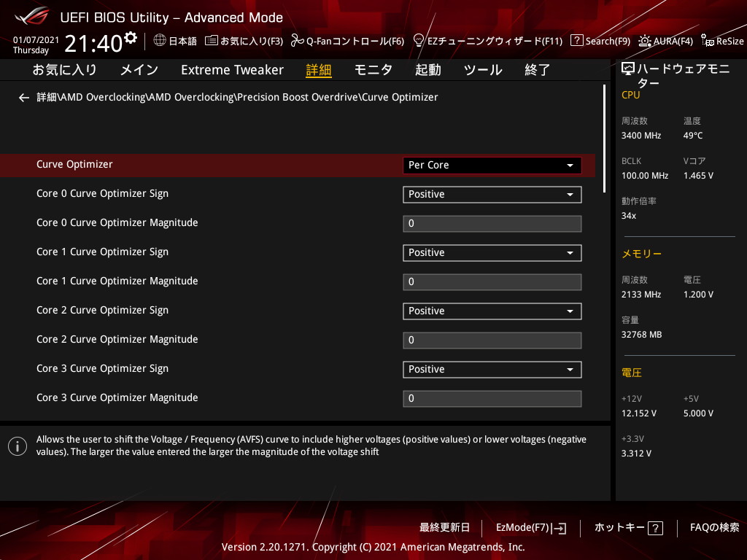Click the Core 1 Curve Optimizer Sign label
This screenshot has height=560, width=747.
click(102, 252)
